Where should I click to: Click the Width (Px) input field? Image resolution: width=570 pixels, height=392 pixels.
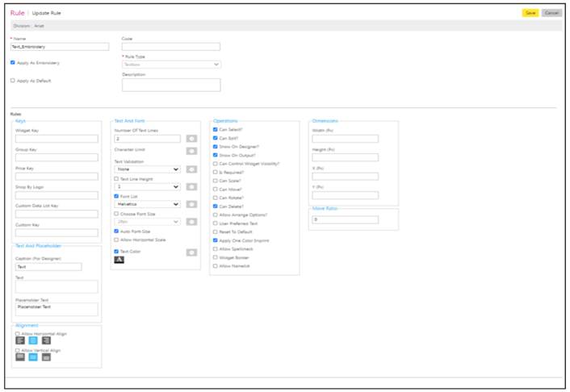coord(345,139)
